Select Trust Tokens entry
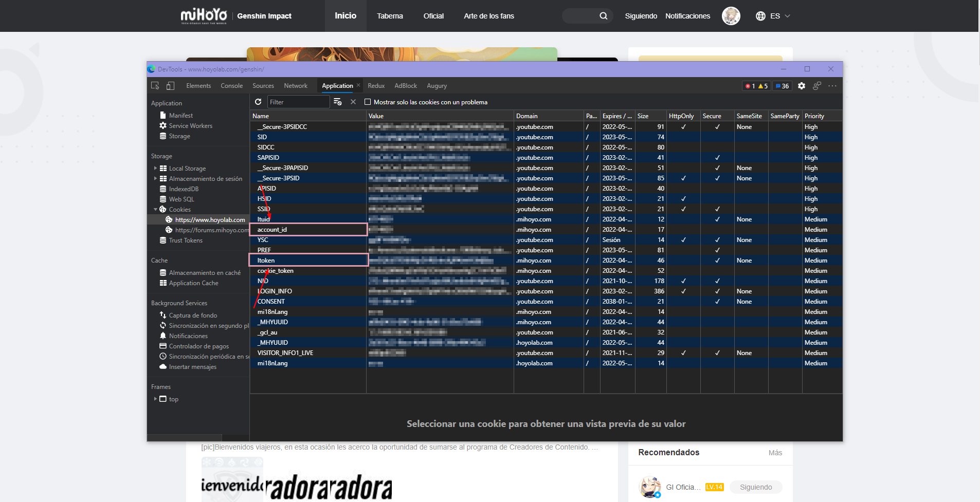This screenshot has height=502, width=980. (x=186, y=240)
